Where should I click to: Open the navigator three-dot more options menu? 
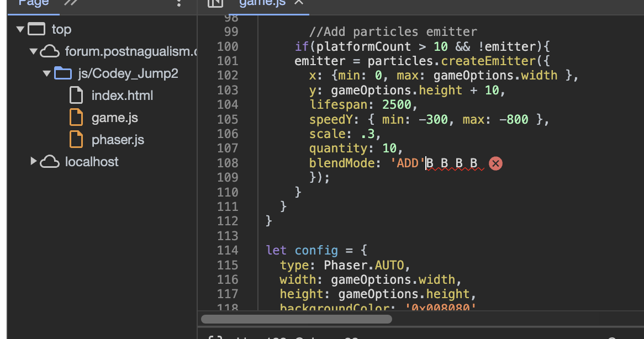point(178,3)
